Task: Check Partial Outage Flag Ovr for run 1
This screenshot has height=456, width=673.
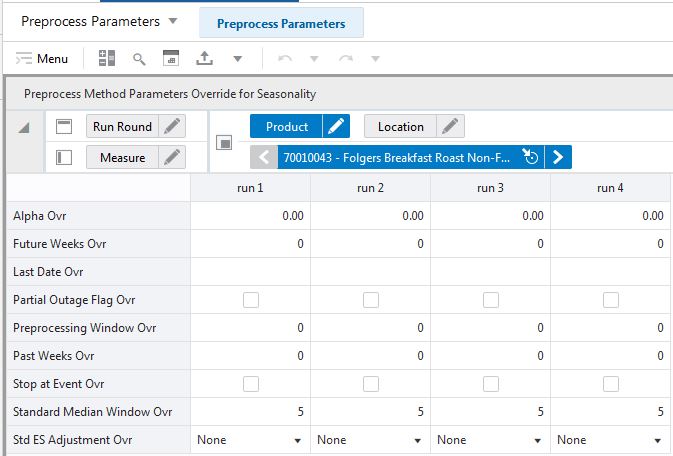Action: tap(251, 300)
